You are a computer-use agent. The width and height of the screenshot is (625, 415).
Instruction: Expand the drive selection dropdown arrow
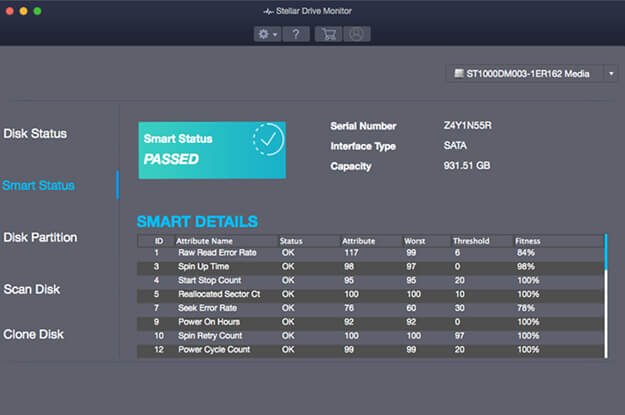click(x=611, y=74)
